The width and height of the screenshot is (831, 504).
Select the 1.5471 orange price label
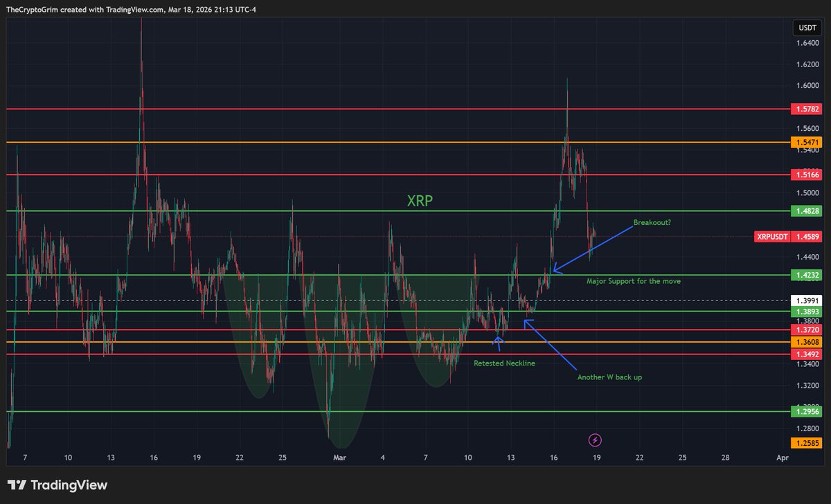pyautogui.click(x=806, y=142)
